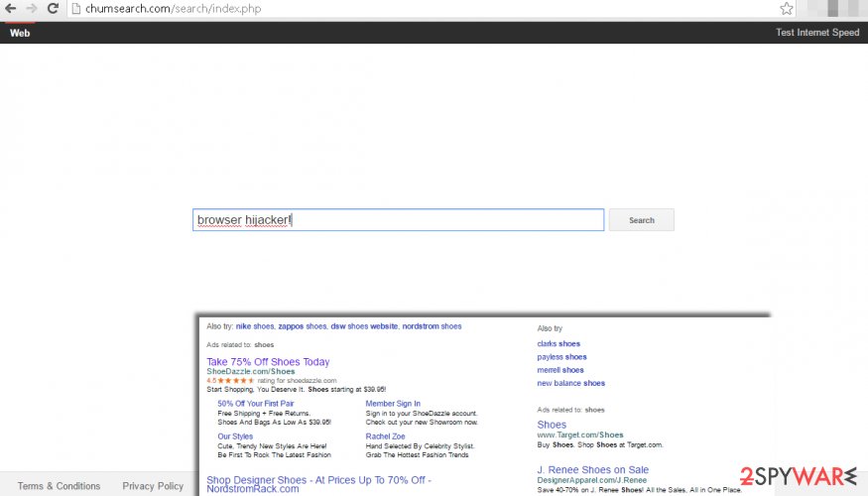
Task: Open the Test Internet Speed link
Action: pos(817,33)
